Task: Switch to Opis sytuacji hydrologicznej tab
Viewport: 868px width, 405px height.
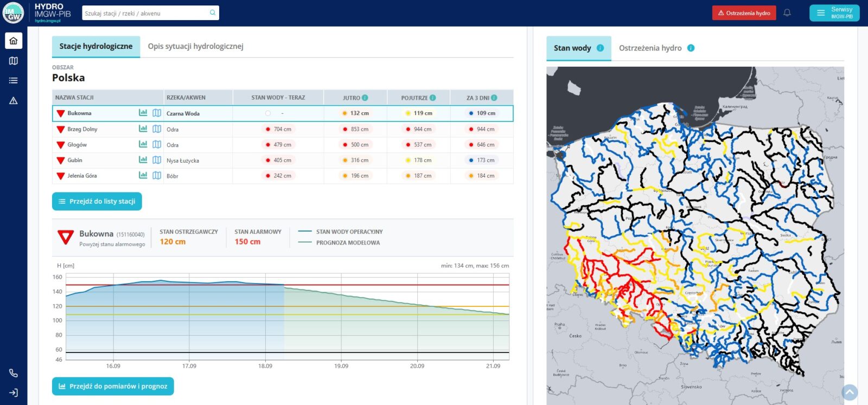Action: point(195,47)
